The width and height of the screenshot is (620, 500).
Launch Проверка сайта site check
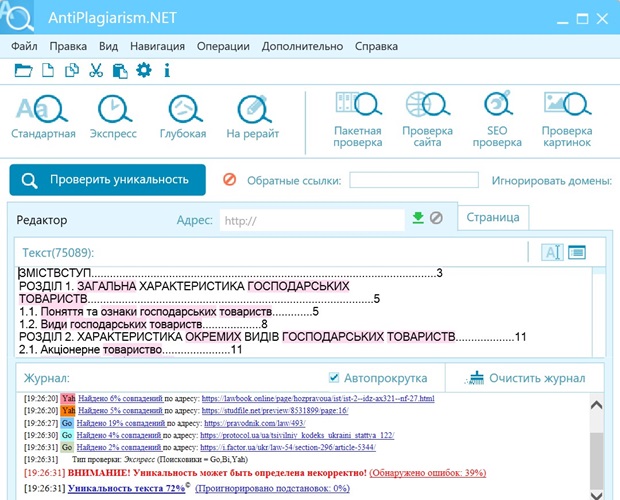tap(427, 119)
